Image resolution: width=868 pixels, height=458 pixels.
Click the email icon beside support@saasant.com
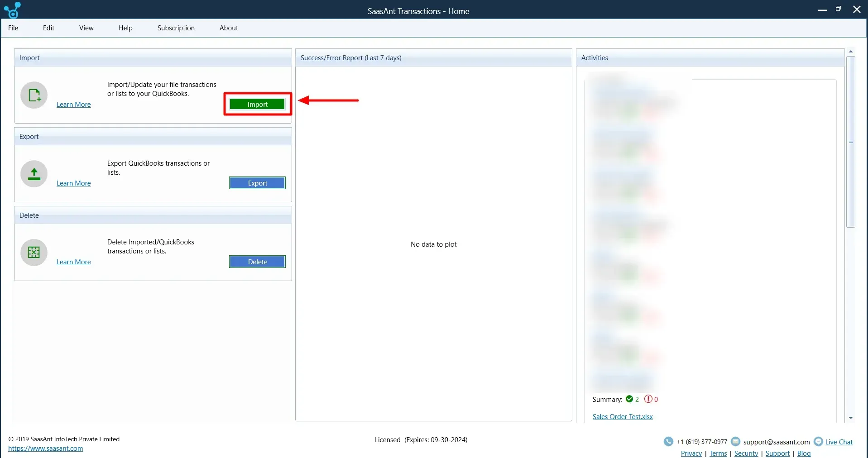click(736, 442)
